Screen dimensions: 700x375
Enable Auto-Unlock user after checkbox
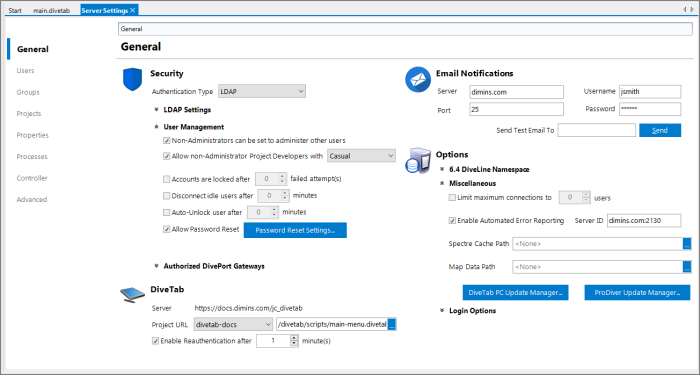point(167,212)
